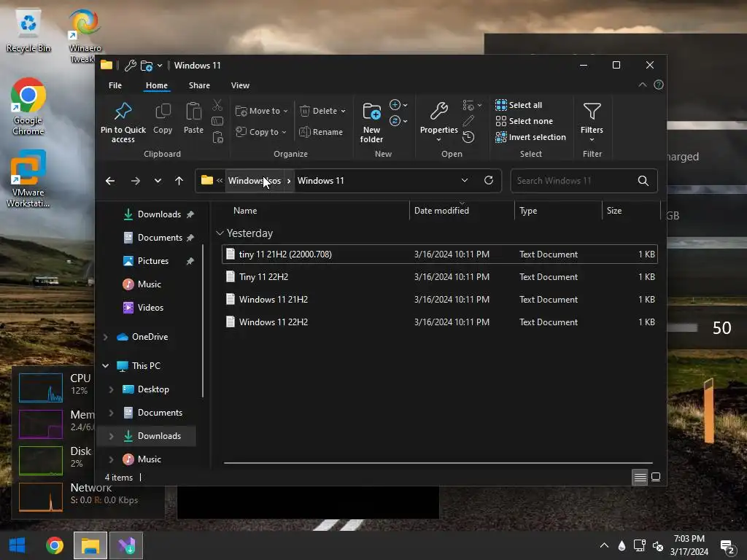Image resolution: width=747 pixels, height=560 pixels.
Task: Click the Rename button
Action: click(321, 132)
